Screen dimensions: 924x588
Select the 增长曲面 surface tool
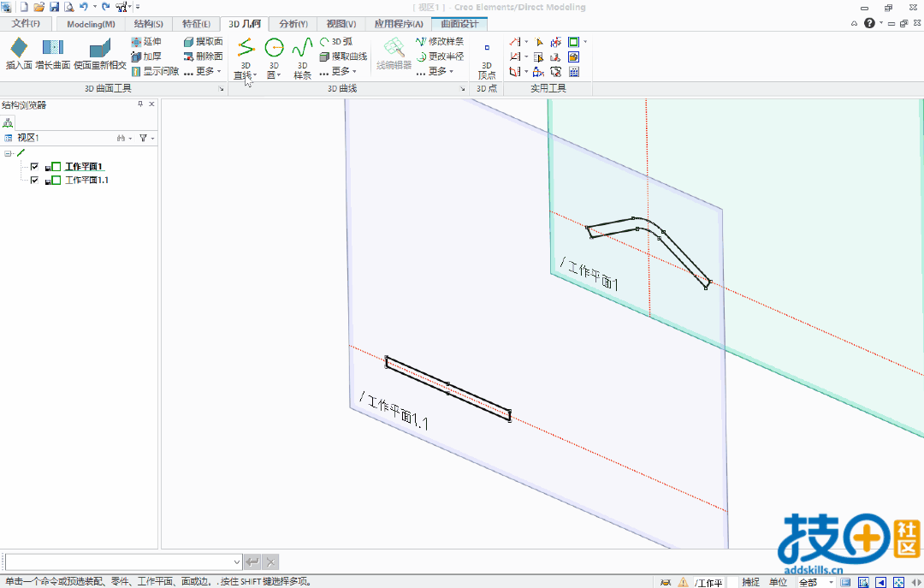(x=52, y=54)
